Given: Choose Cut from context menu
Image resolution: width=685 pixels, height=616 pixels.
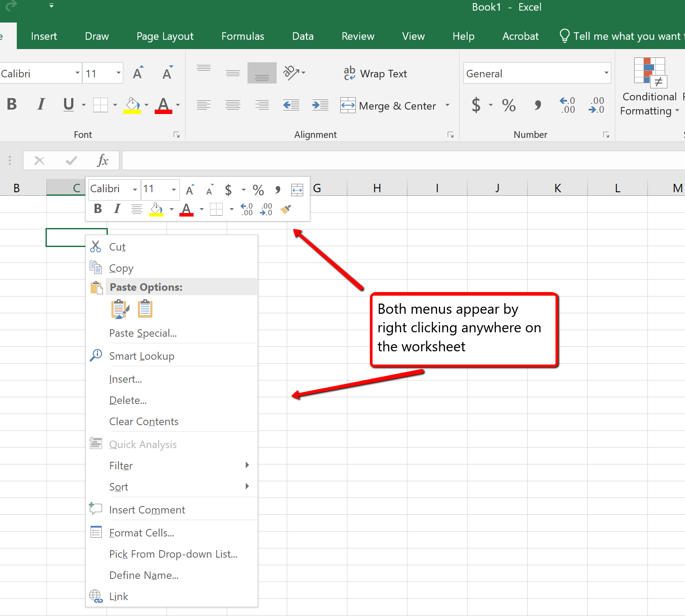Looking at the screenshot, I should coord(171,247).
